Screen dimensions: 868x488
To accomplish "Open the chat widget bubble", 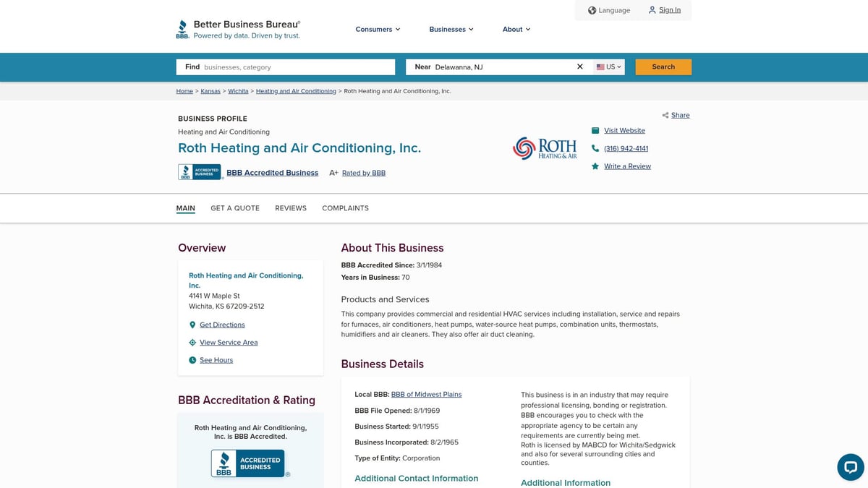I will (x=850, y=466).
